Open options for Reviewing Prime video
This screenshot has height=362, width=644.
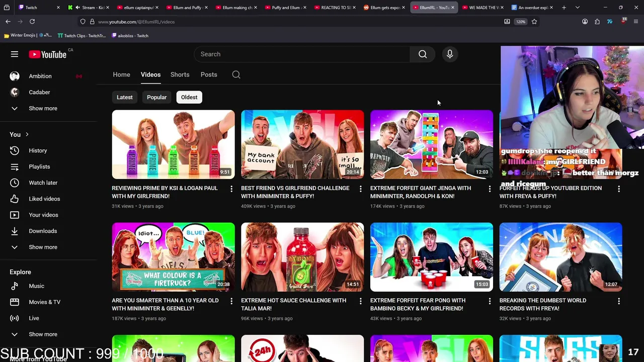coord(231,189)
